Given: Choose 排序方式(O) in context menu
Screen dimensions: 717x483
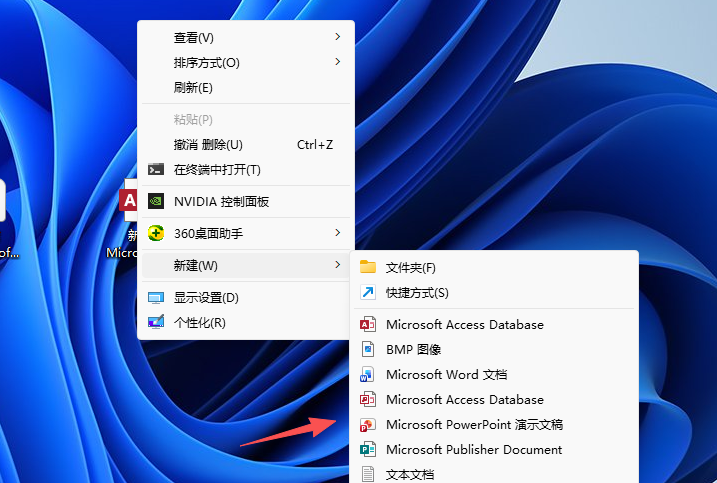Looking at the screenshot, I should (246, 62).
